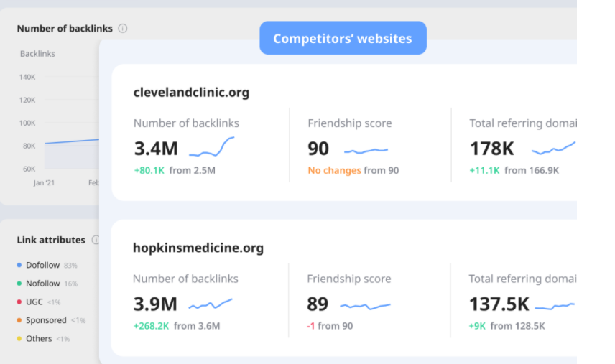
Task: Open the hopkinsmedicine.org competitor heading
Action: click(x=198, y=248)
